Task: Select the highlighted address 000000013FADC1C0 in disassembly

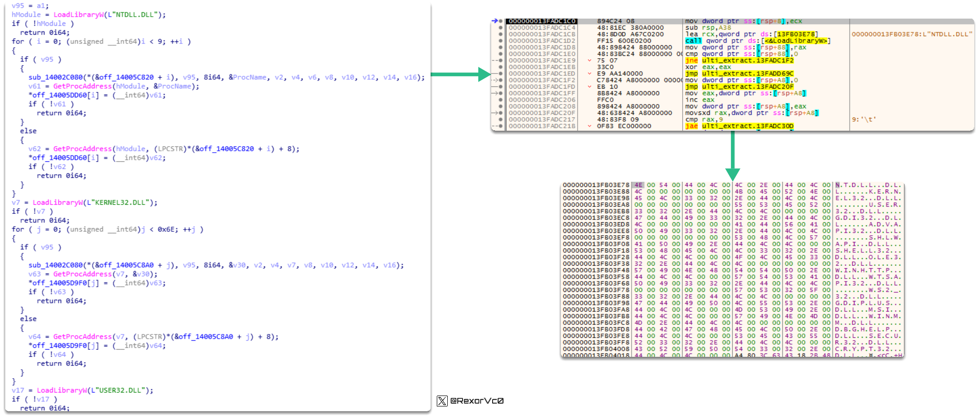Action: (x=542, y=21)
